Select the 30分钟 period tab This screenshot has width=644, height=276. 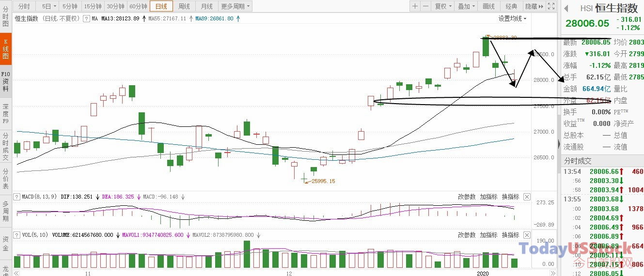tap(115, 6)
